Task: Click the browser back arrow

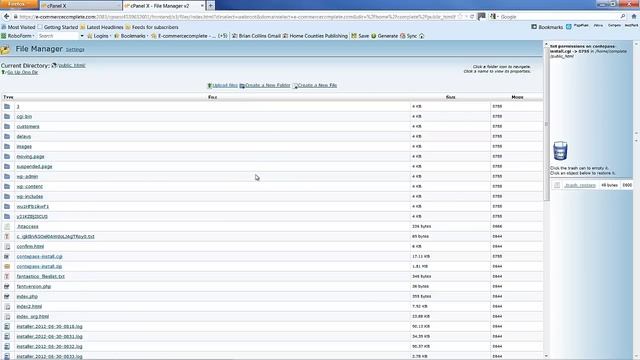Action: (x=6, y=16)
